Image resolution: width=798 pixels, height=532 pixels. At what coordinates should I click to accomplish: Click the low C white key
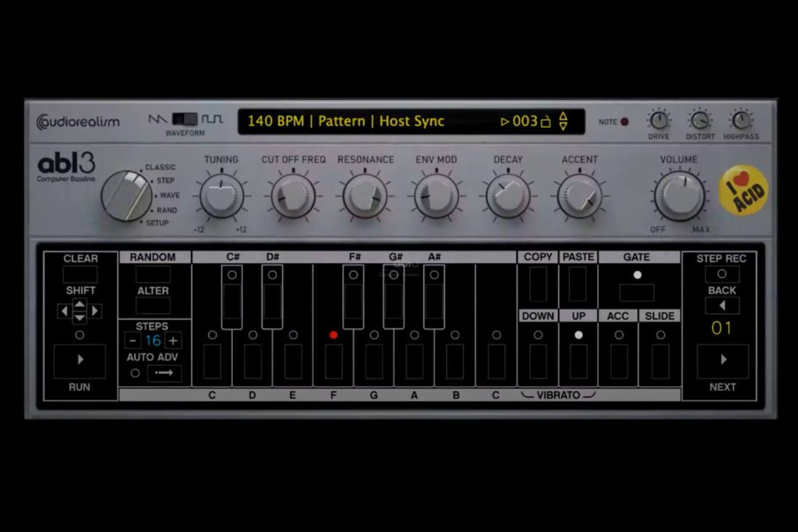coord(212,361)
